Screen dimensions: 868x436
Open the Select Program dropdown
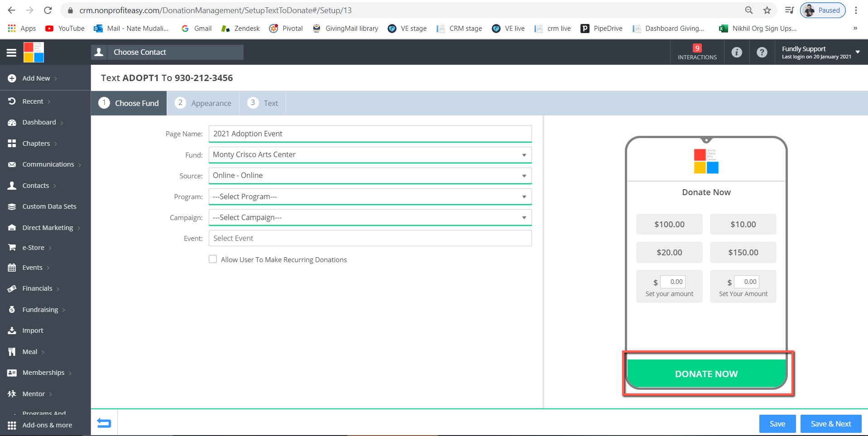pos(370,196)
